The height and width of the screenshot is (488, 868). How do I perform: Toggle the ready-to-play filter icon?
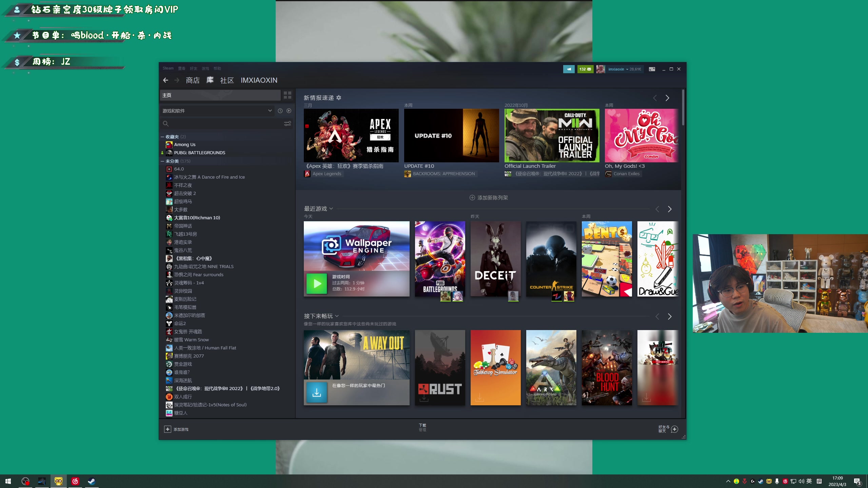(289, 111)
